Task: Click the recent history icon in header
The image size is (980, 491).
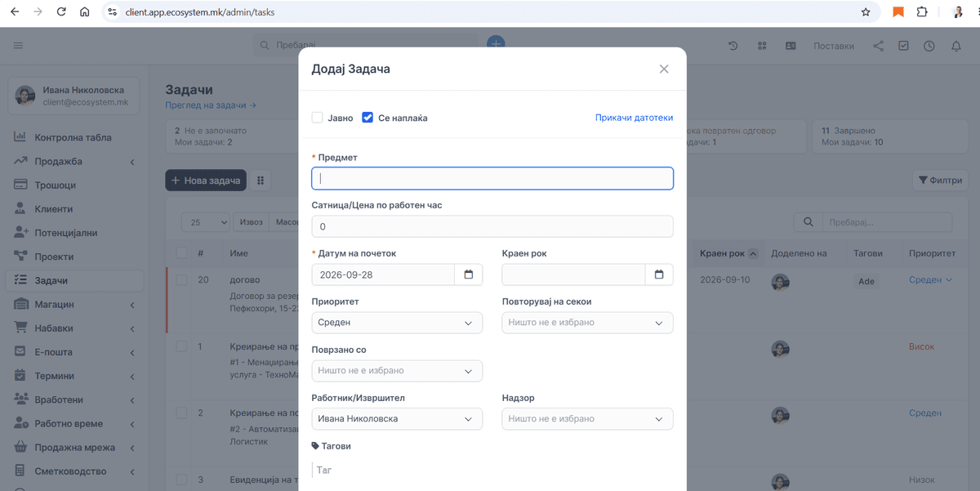Action: 733,46
